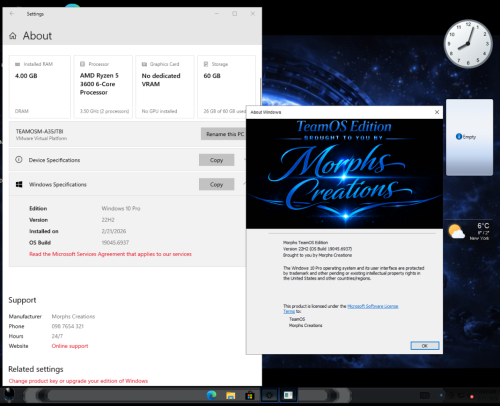This screenshot has width=500, height=406.
Task: Click the Morphs Creations manufacturer value
Action: (x=73, y=316)
